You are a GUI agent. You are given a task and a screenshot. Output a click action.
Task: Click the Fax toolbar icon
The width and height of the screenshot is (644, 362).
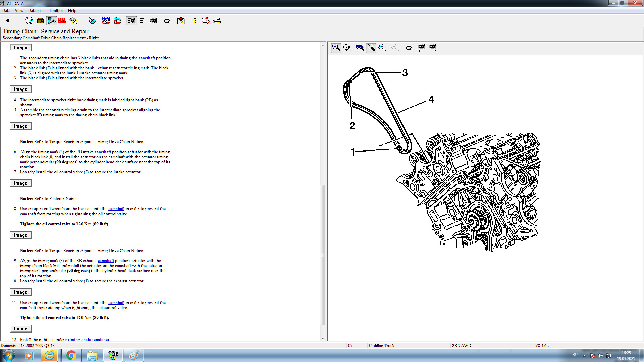coord(217,21)
